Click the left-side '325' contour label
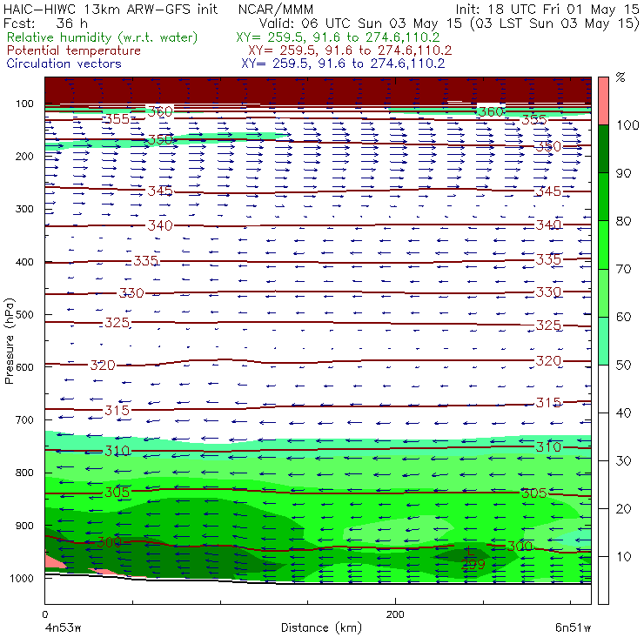644x644 pixels. click(117, 323)
